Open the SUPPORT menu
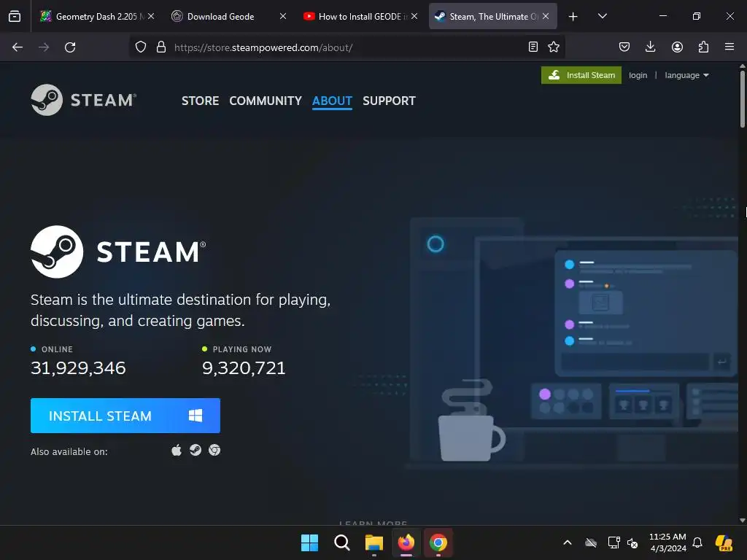 click(x=389, y=101)
